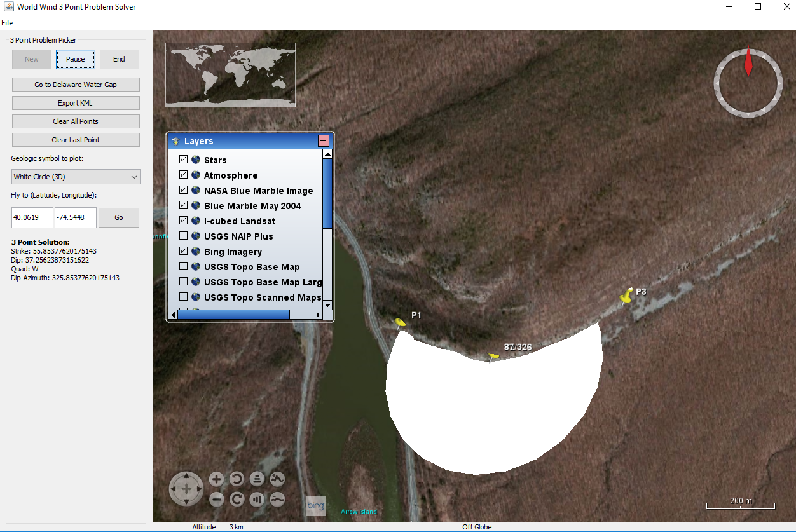The height and width of the screenshot is (532, 796).
Task: Select the P1 yellow pushpin
Action: pos(400,323)
